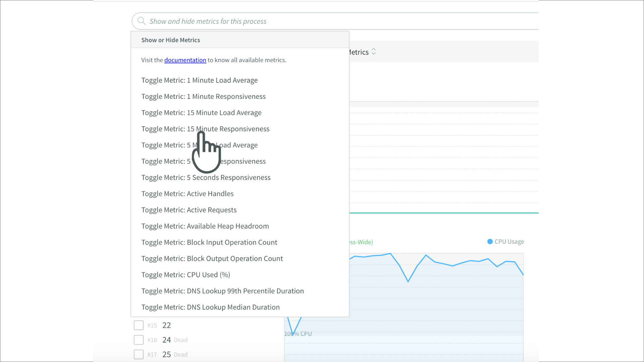Toggle Available Heap Headroom metric
This screenshot has height=362, width=644.
point(205,226)
